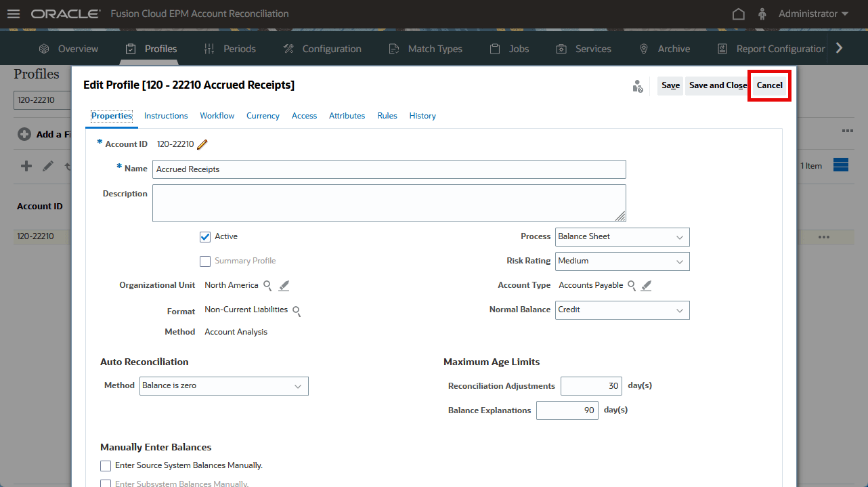Click the Save button
Image resolution: width=868 pixels, height=487 pixels.
(670, 85)
